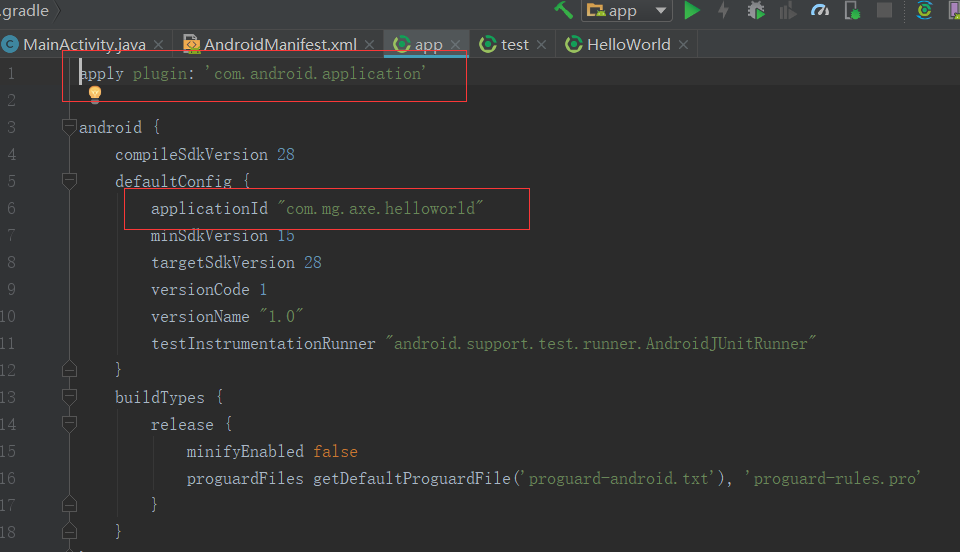Click the 'proguard-android.txt' string

tap(619, 478)
